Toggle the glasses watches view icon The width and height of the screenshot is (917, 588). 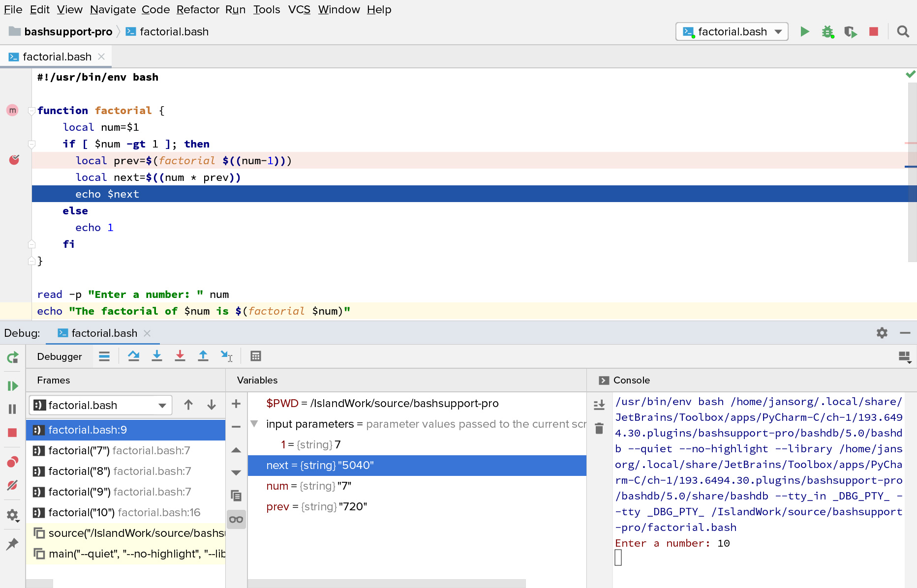coord(236,519)
